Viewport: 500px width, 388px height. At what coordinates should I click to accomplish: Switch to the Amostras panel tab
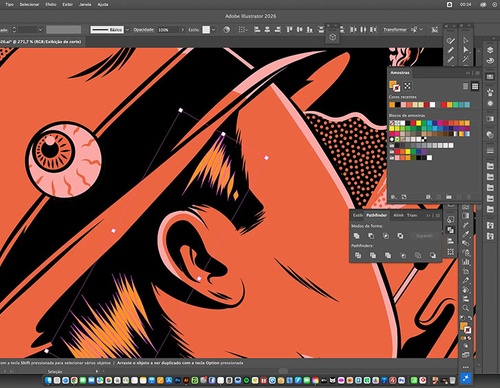click(x=400, y=73)
